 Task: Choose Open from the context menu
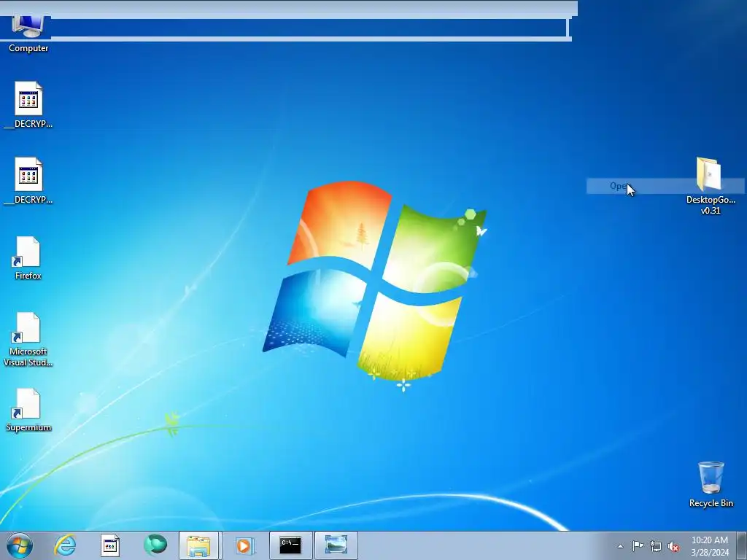coord(665,186)
